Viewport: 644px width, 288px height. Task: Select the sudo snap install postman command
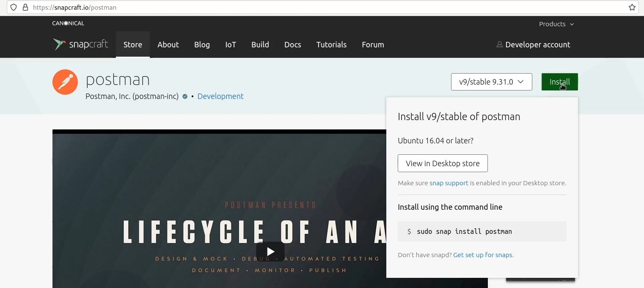(x=464, y=231)
